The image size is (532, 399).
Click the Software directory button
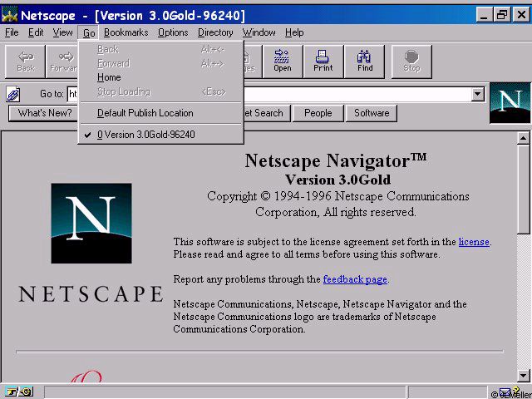[x=372, y=113]
